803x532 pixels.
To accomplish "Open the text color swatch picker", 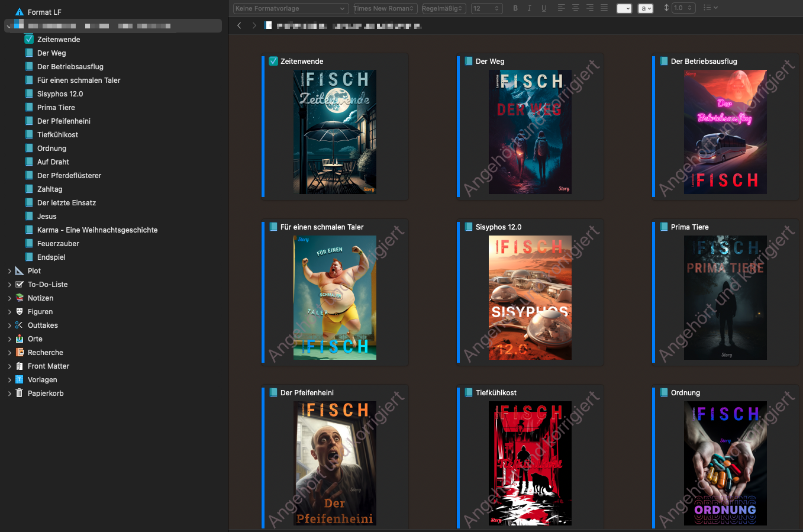I will pos(624,8).
